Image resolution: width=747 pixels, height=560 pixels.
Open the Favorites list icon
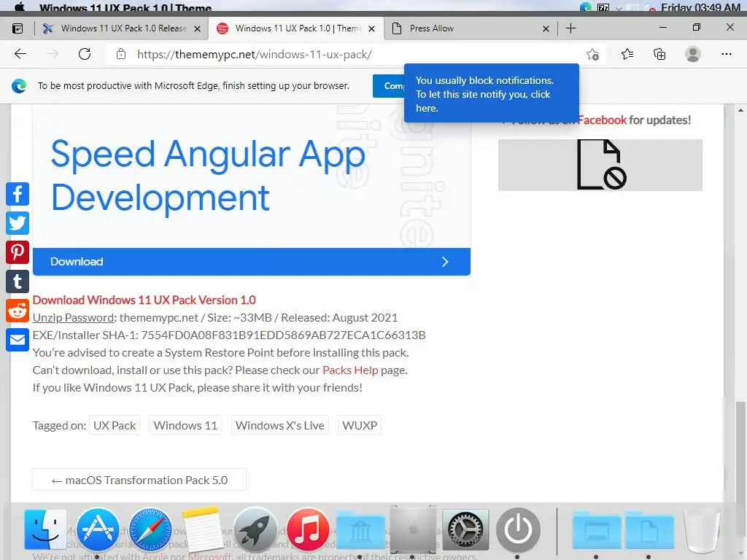[627, 54]
